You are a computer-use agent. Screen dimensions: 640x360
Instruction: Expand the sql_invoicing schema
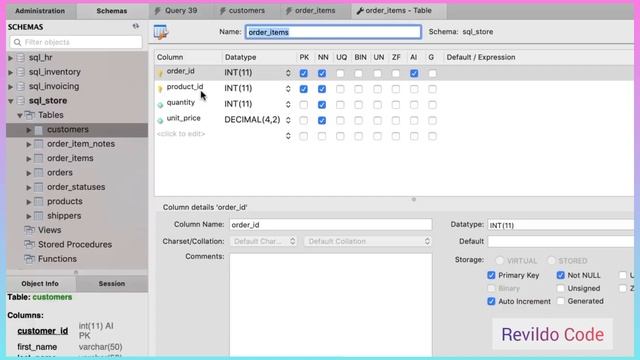tap(11, 87)
